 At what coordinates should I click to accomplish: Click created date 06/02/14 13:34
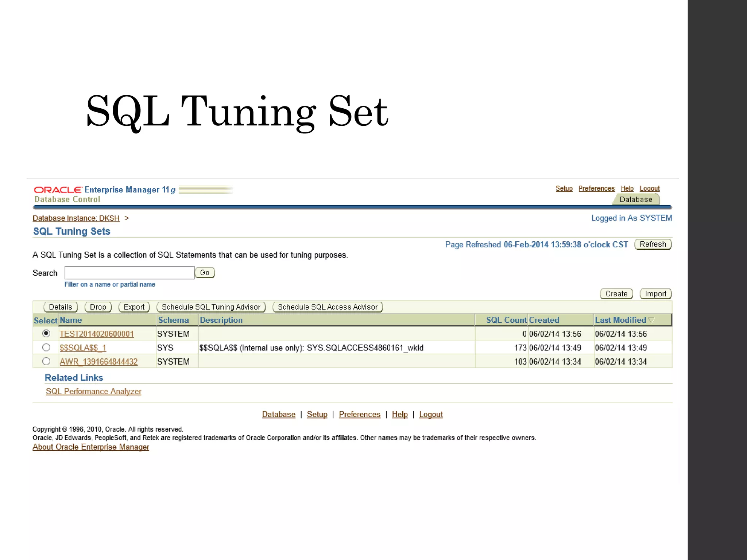point(555,362)
